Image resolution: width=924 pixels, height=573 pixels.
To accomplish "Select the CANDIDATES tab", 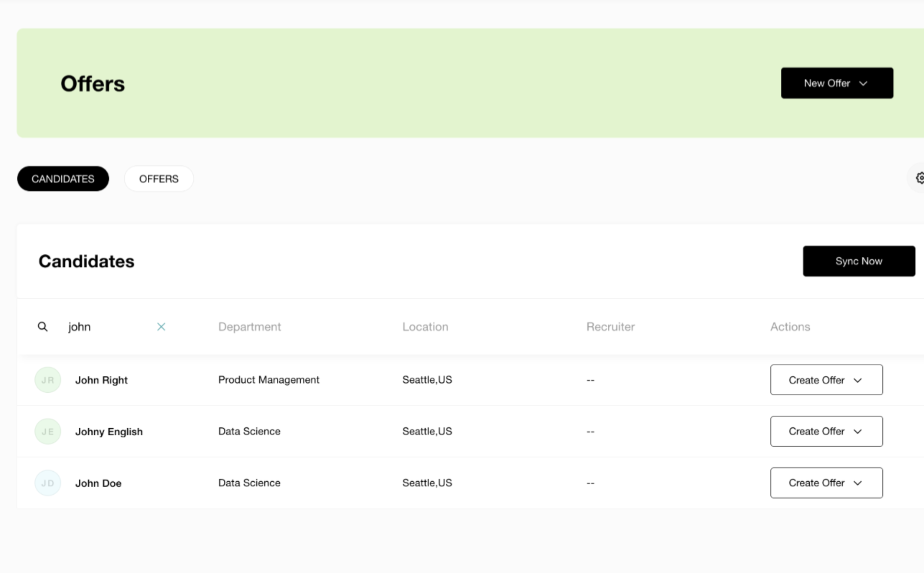I will 63,179.
